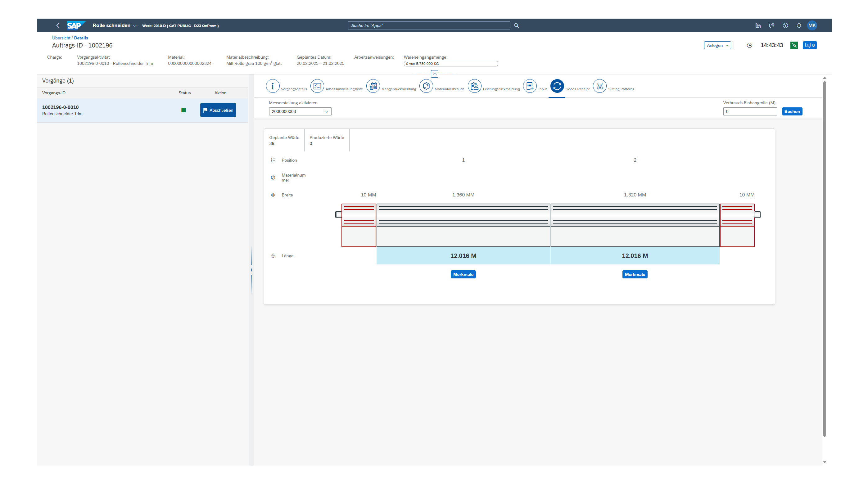Select the Leistungsrückmeldung icon

[474, 86]
